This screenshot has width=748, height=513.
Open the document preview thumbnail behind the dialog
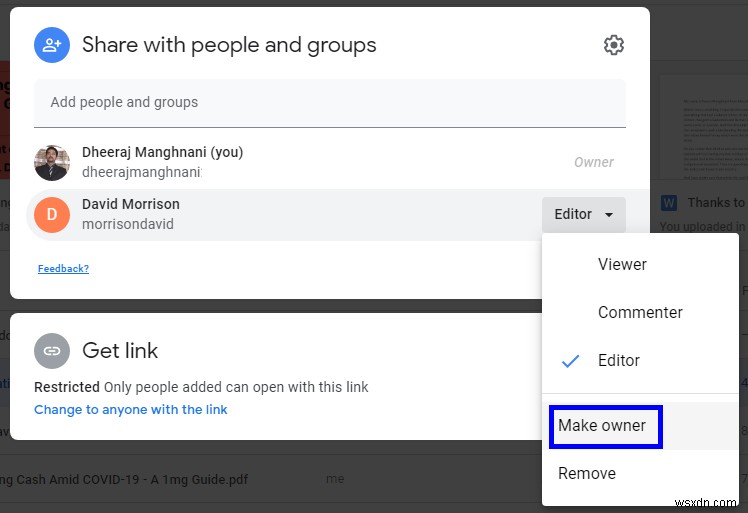[703, 127]
